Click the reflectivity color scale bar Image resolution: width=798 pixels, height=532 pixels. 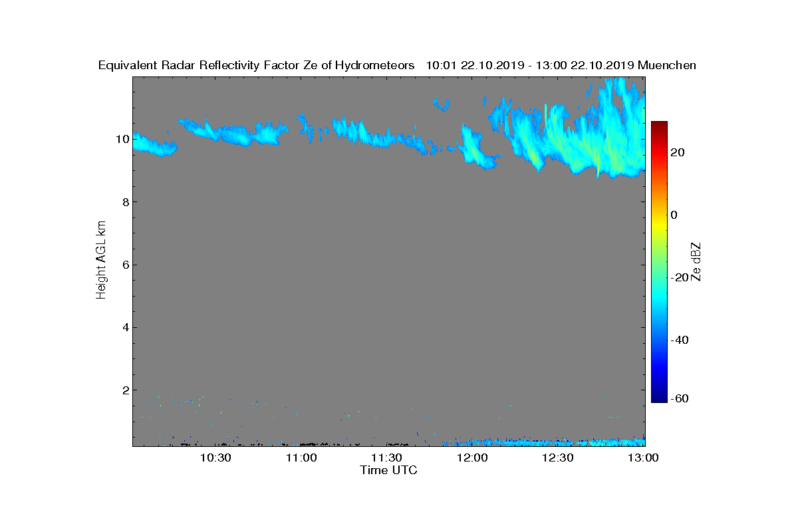coord(659,262)
